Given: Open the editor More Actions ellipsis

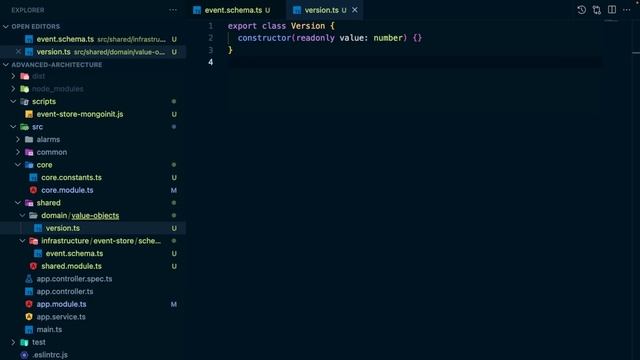Looking at the screenshot, I should [627, 10].
